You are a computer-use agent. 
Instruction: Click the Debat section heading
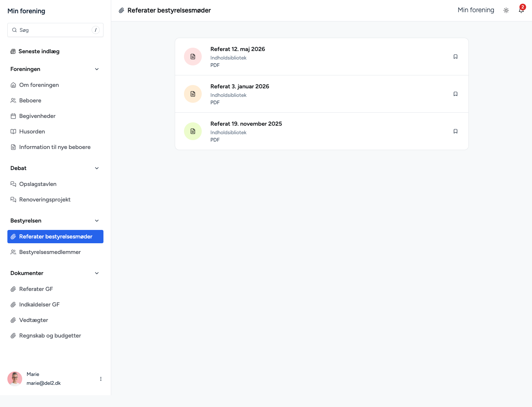[x=18, y=168]
